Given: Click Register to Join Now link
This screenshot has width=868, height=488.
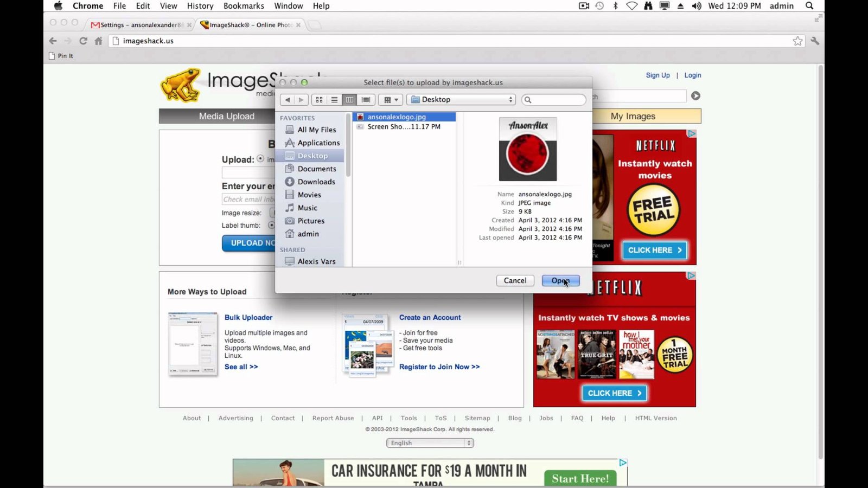Looking at the screenshot, I should click(439, 367).
